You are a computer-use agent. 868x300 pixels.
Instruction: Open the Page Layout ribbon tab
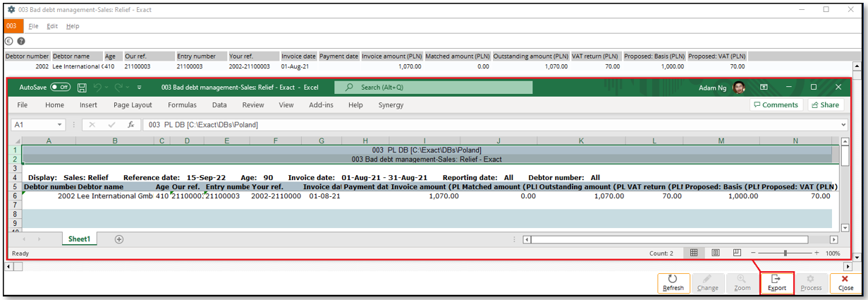133,104
